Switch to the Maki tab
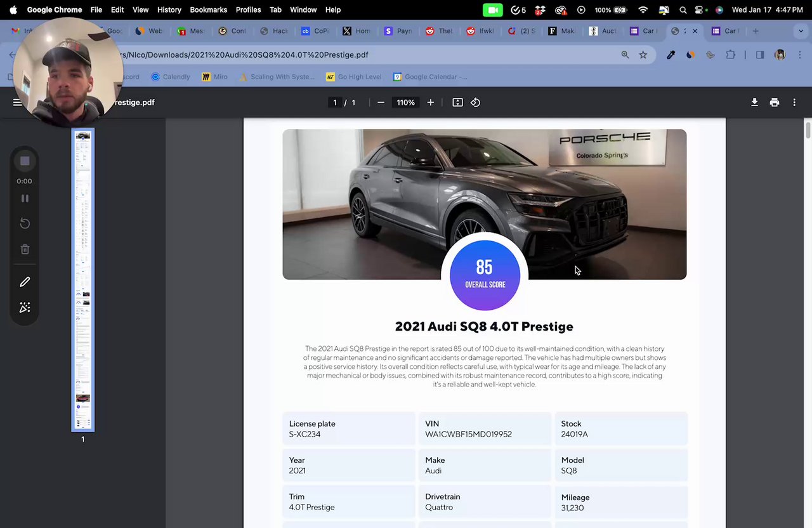 tap(561, 31)
